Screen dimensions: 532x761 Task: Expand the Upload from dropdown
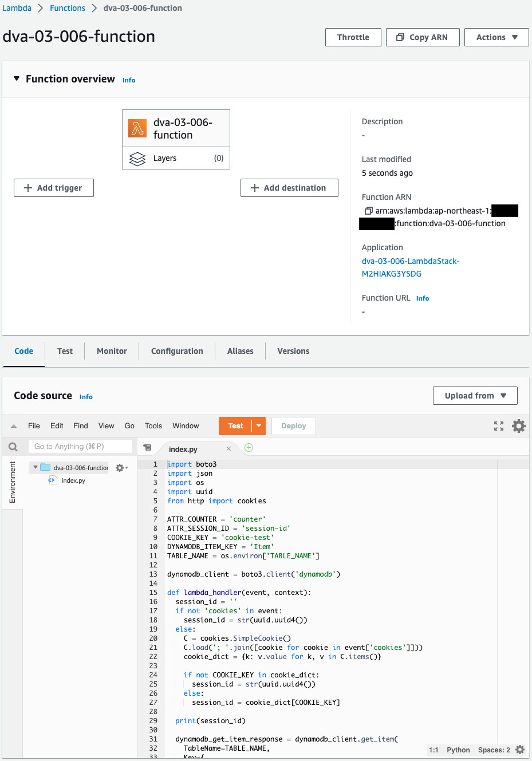pos(475,396)
